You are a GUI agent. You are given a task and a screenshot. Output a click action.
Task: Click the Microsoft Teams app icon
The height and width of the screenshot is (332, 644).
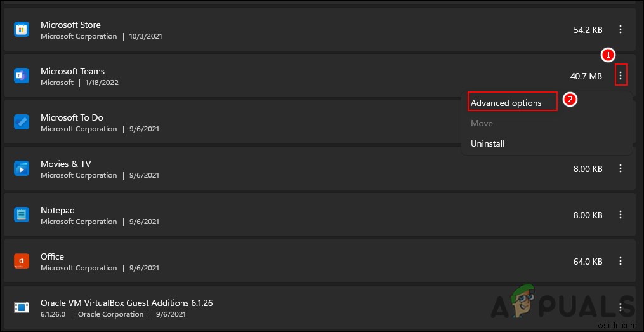point(22,76)
